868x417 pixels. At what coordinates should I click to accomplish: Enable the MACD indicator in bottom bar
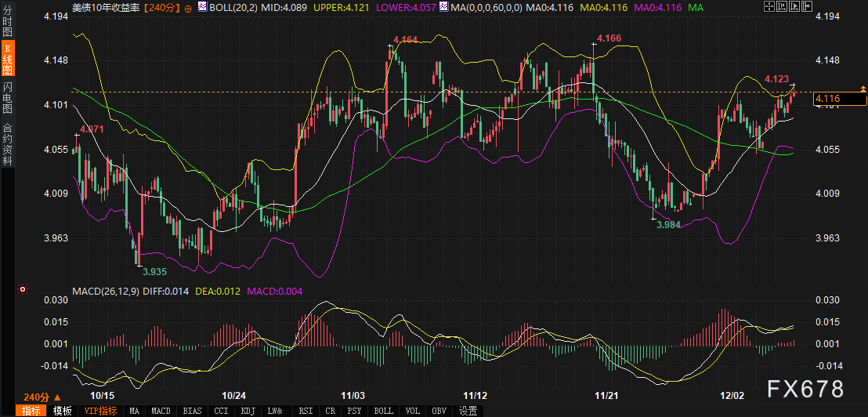point(161,411)
